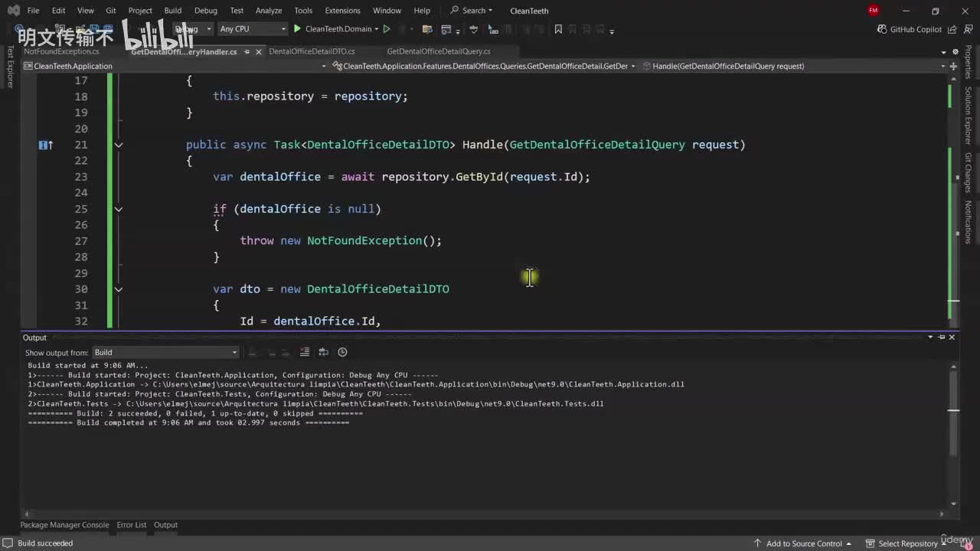Image resolution: width=980 pixels, height=551 pixels.
Task: Open the Git Changes side tab
Action: (968, 173)
